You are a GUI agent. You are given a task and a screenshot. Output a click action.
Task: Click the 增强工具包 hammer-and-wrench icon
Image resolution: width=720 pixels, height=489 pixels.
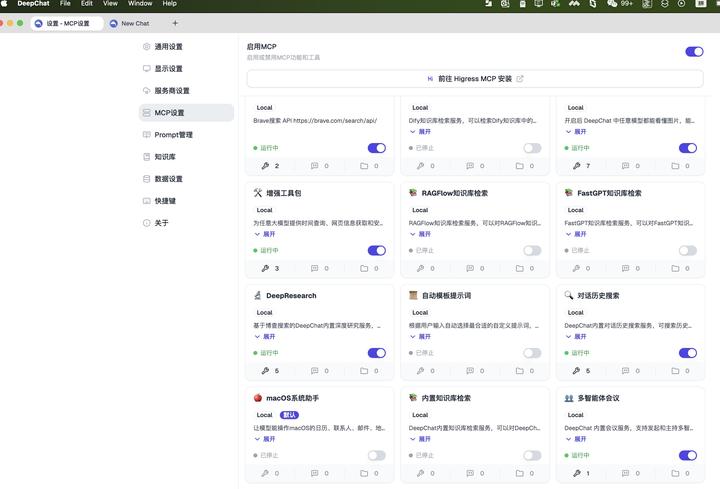[x=258, y=193]
